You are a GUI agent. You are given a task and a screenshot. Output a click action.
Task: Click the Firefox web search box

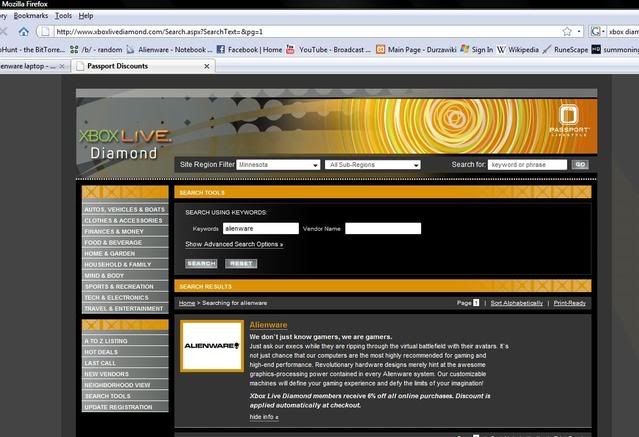tap(623, 31)
